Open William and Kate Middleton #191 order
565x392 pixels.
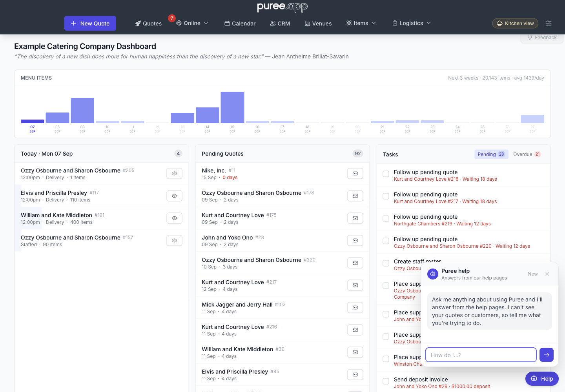click(x=56, y=215)
